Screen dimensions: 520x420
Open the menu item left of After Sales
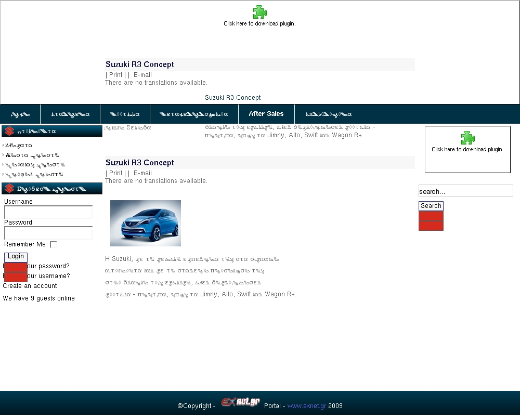click(x=193, y=114)
